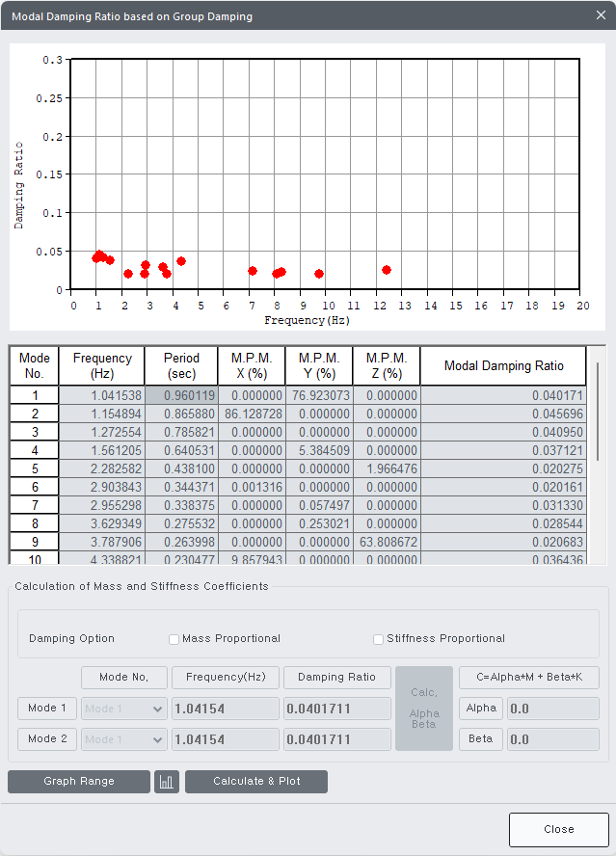Click the table vertical scrollbar
The image size is (616, 856).
click(598, 412)
